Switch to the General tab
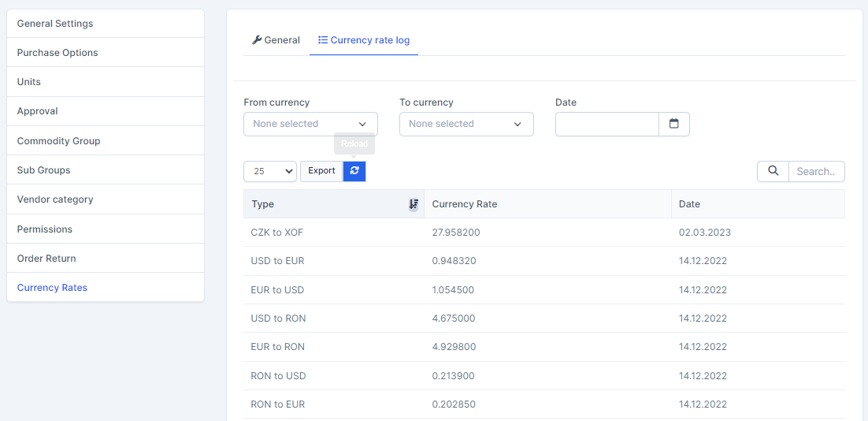Image resolution: width=868 pixels, height=421 pixels. click(x=276, y=40)
